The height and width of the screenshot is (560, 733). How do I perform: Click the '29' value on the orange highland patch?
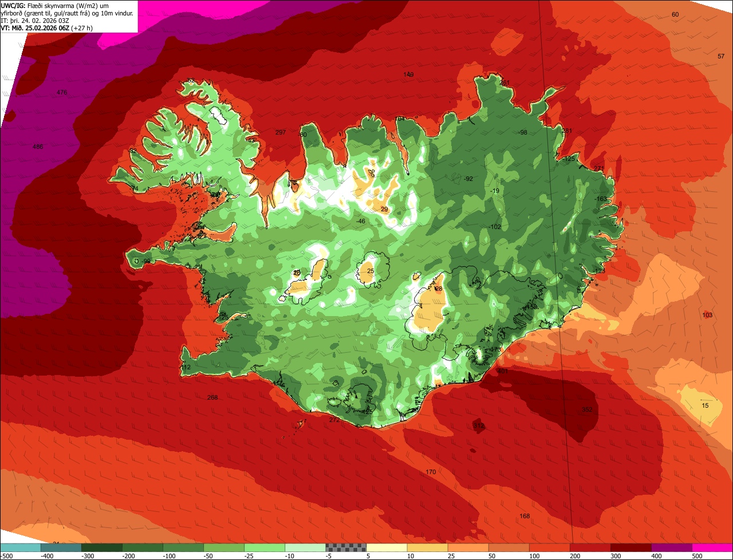point(384,210)
